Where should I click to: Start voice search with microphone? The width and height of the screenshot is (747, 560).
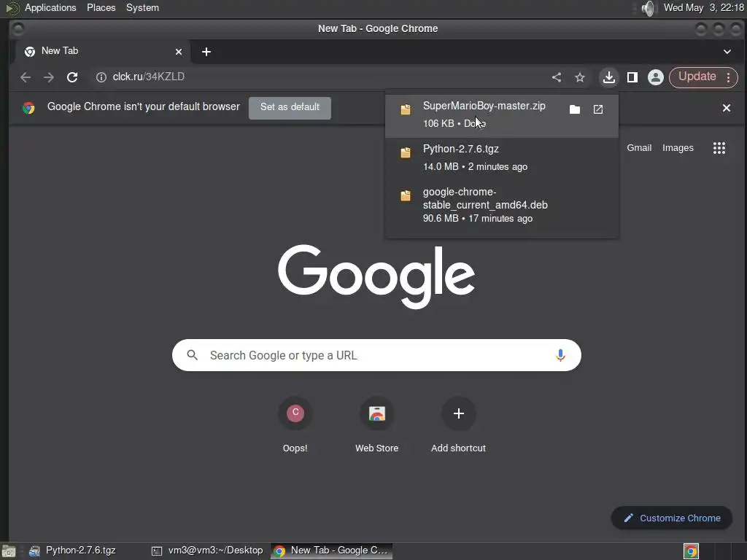560,355
